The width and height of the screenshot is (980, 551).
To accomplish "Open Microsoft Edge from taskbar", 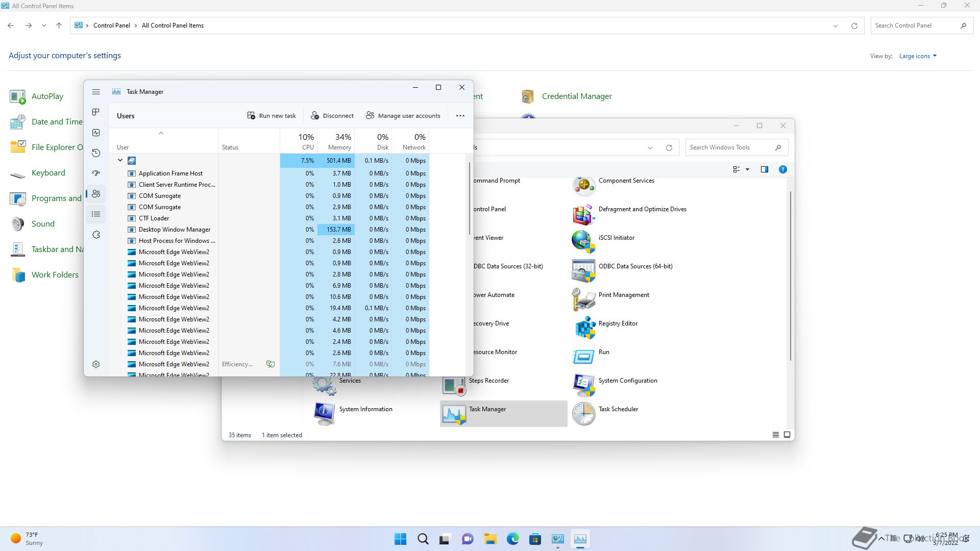I will (513, 539).
